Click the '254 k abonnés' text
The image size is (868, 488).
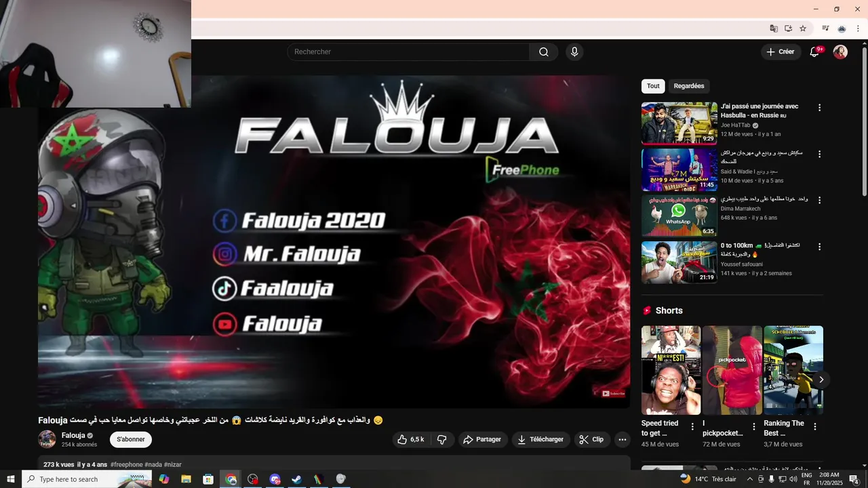click(79, 445)
